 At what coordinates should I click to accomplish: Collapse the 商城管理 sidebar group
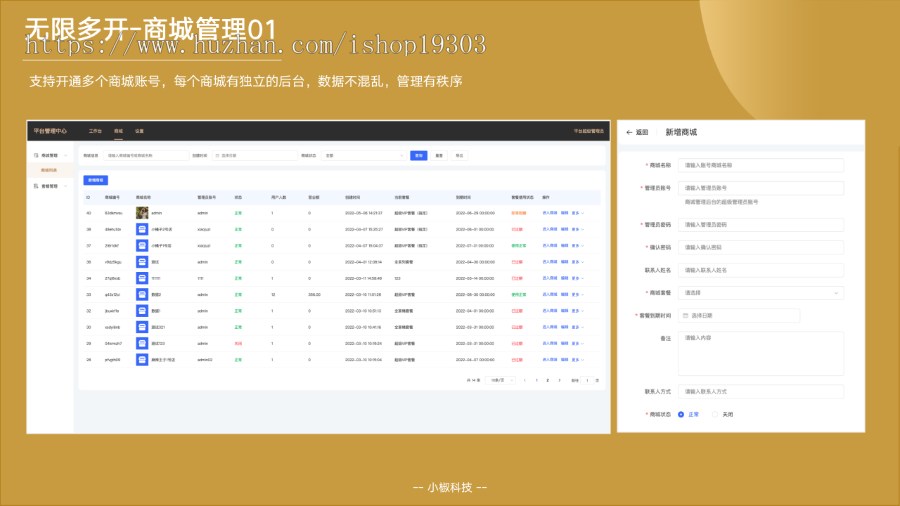coord(66,155)
